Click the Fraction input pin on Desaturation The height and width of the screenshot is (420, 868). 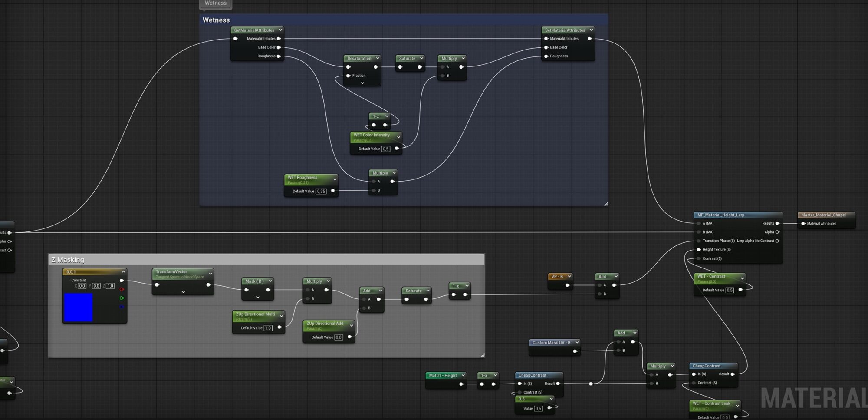(348, 76)
